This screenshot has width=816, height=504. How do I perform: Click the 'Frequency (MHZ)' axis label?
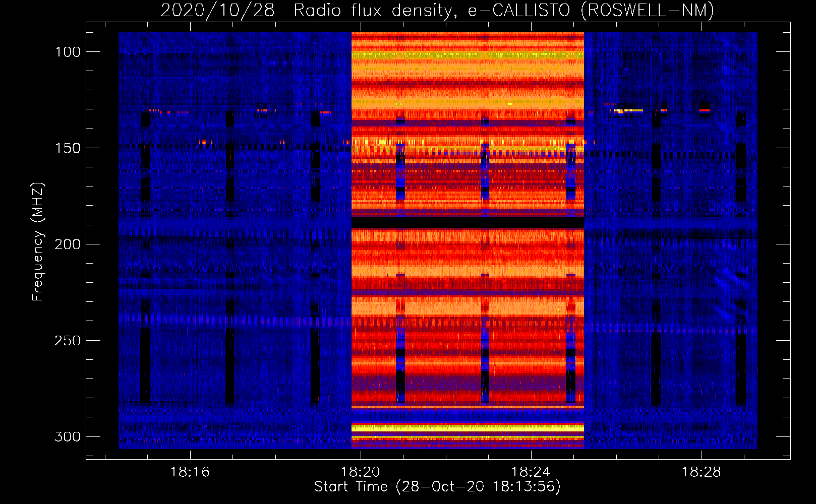click(38, 241)
